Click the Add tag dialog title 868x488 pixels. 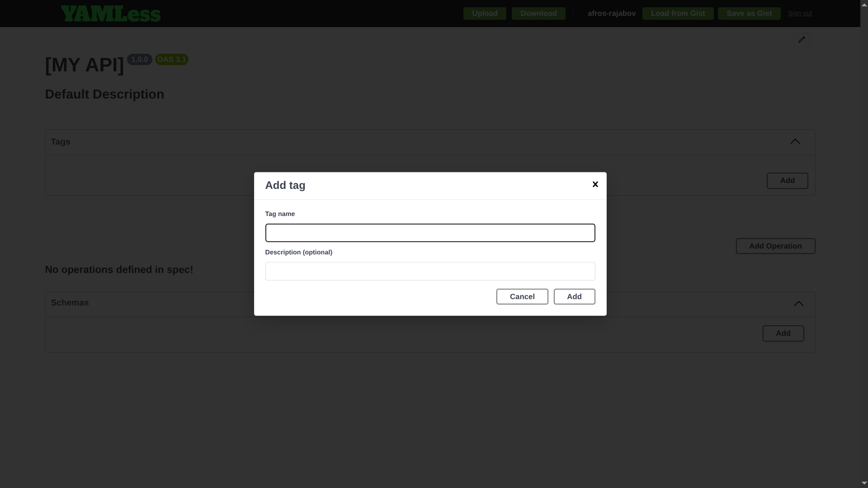tap(285, 185)
